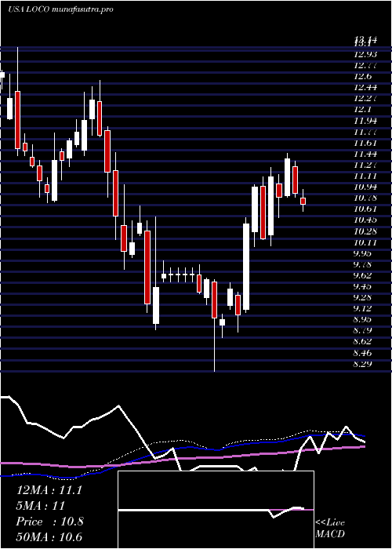Viewport: 392px width, 549px height.
Task: Select the 12.27 price axis label
Action: click(x=365, y=98)
